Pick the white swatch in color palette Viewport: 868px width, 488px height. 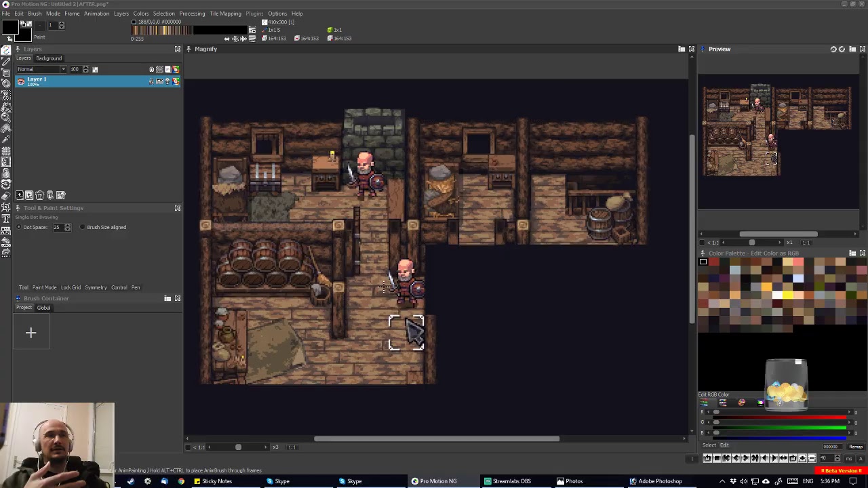777,294
